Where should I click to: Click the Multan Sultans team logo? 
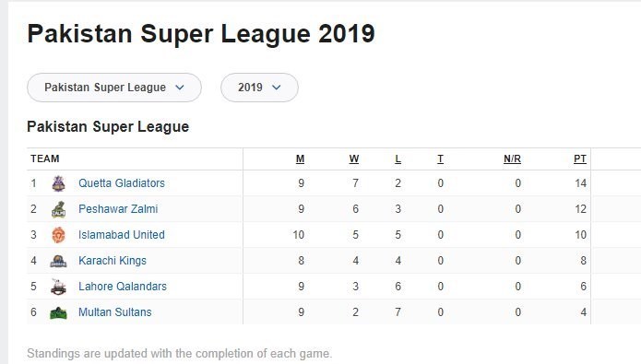(58, 312)
